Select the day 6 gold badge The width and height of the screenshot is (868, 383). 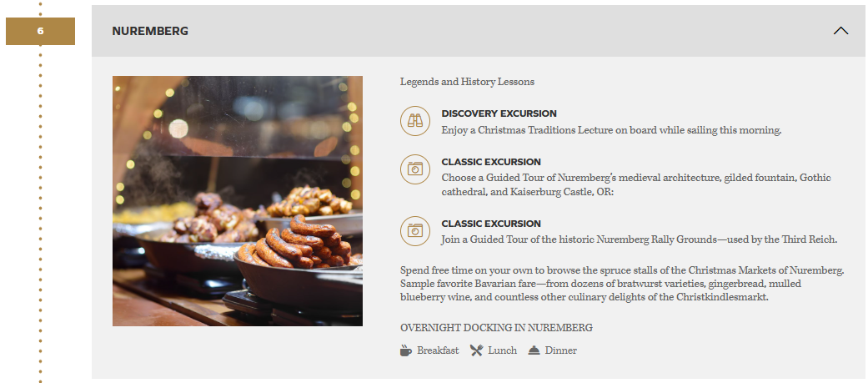40,32
